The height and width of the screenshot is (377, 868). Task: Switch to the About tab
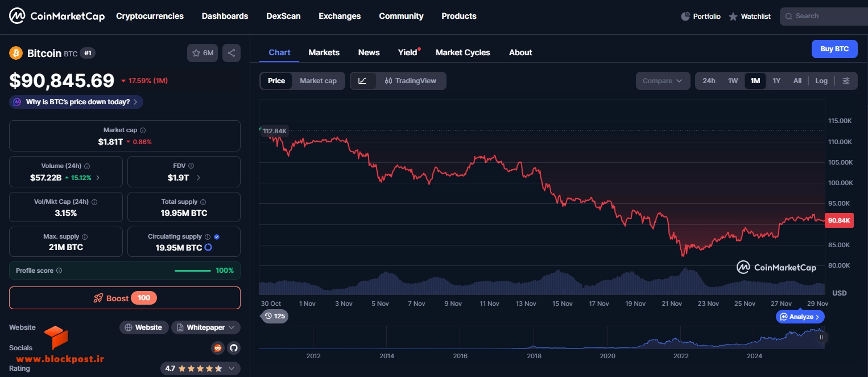tap(520, 52)
